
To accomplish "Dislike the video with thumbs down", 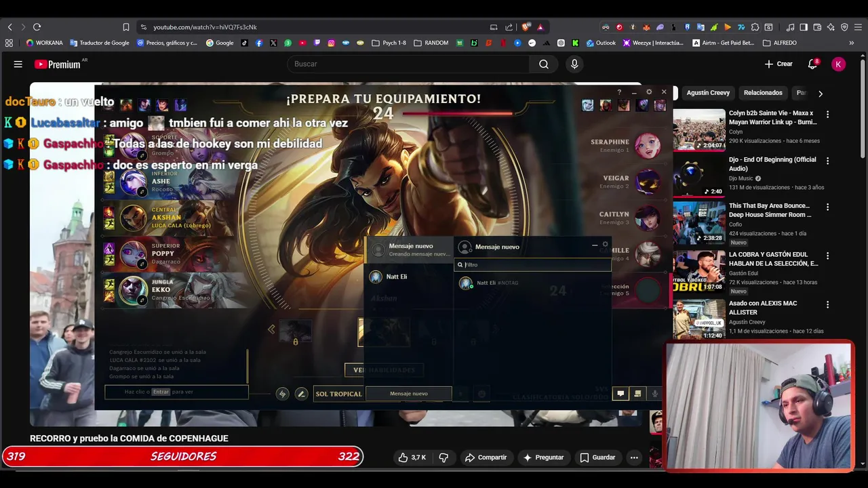I will pyautogui.click(x=443, y=457).
